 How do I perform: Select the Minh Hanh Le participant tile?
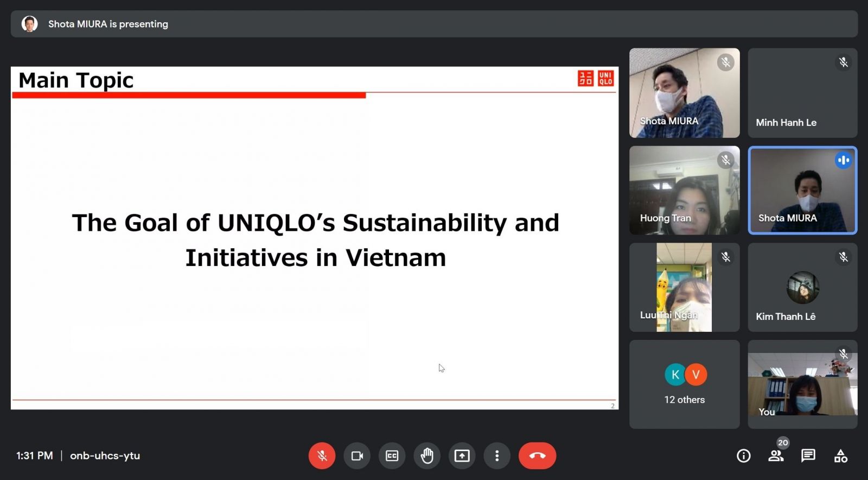[802, 93]
